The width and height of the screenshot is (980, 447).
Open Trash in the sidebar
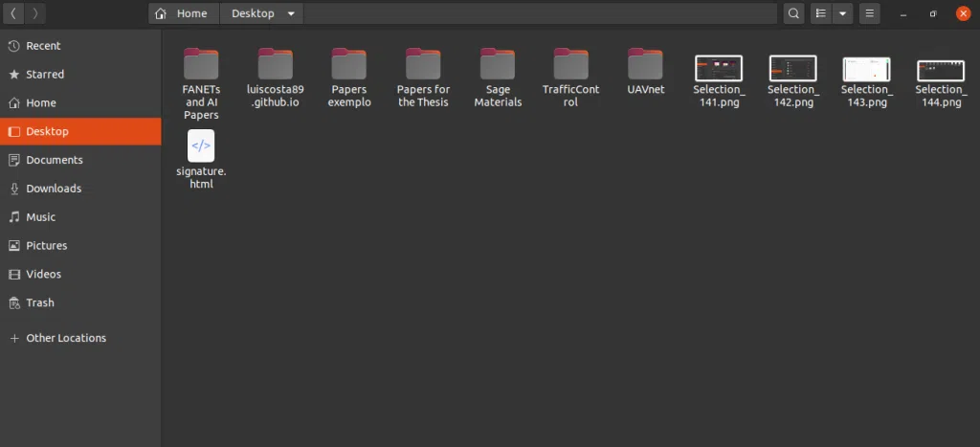80,302
